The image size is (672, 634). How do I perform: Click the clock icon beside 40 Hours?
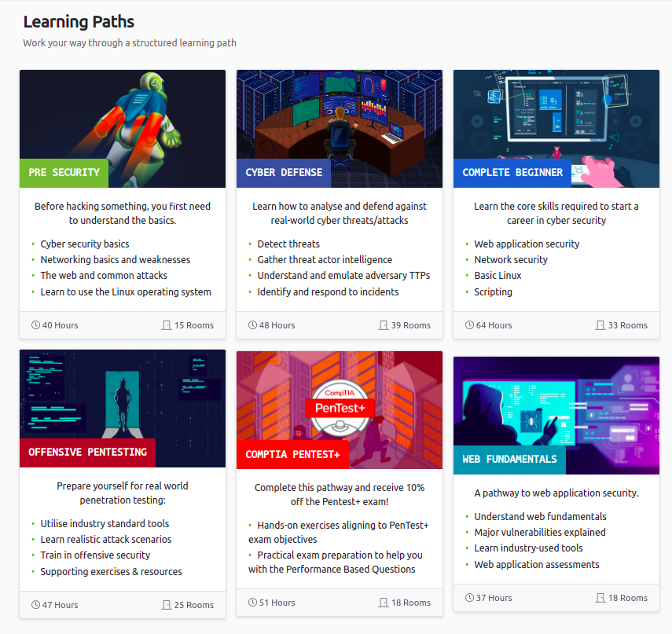tap(35, 325)
